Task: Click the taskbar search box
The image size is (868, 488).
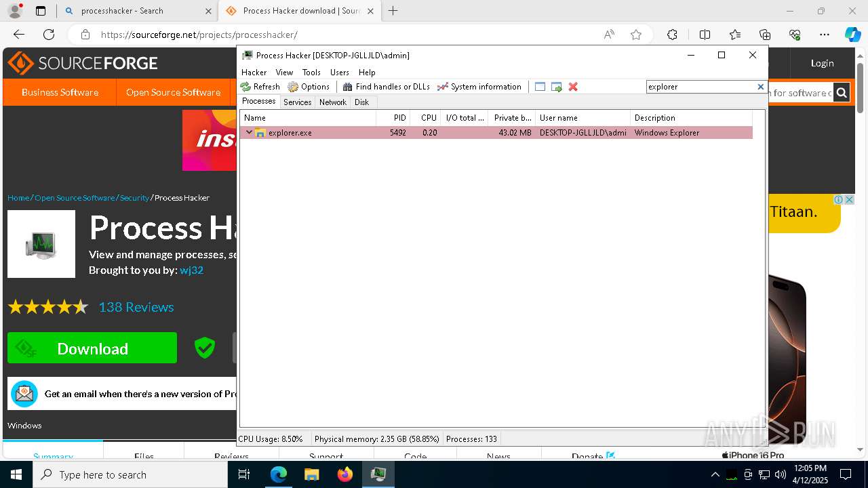Action: pos(130,474)
